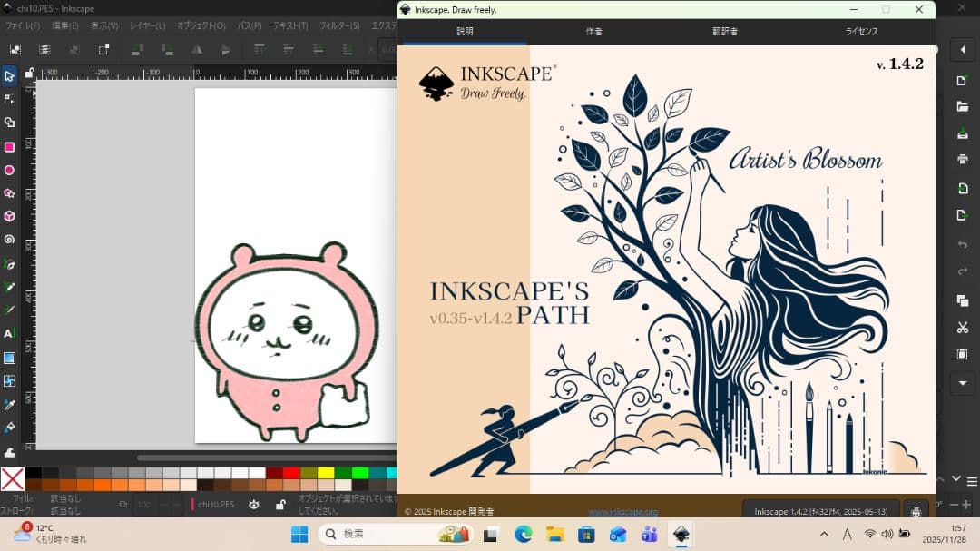The width and height of the screenshot is (980, 551).
Task: Select the Pencil freehand tool
Action: click(x=9, y=287)
